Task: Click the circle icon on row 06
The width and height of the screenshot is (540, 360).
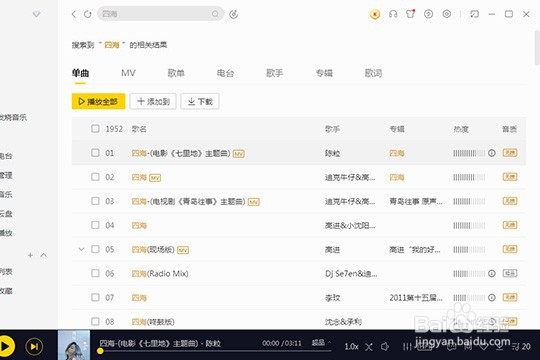Action: (492, 274)
